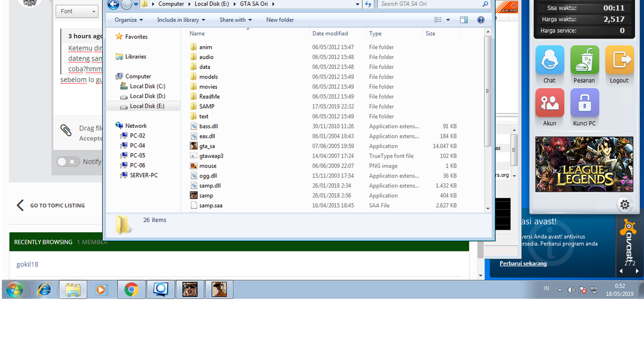Open Internet Explorer from taskbar
Image resolution: width=644 pixels, height=362 pixels.
pyautogui.click(x=44, y=290)
